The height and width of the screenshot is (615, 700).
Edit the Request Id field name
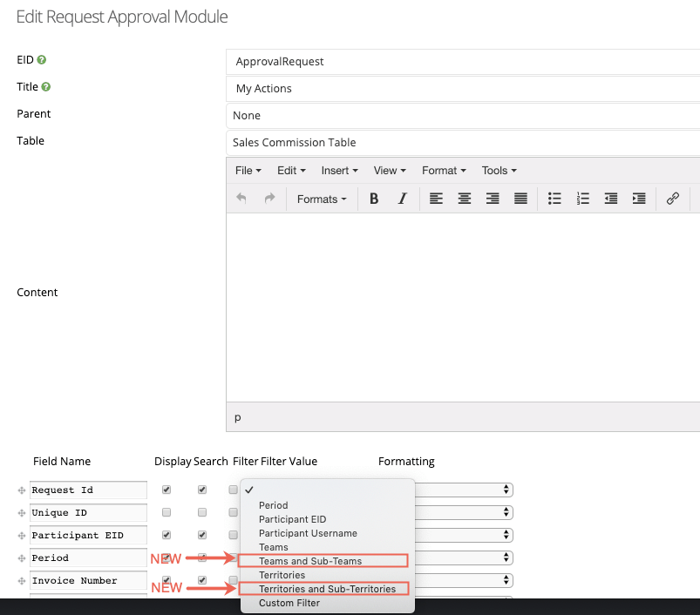pyautogui.click(x=88, y=490)
